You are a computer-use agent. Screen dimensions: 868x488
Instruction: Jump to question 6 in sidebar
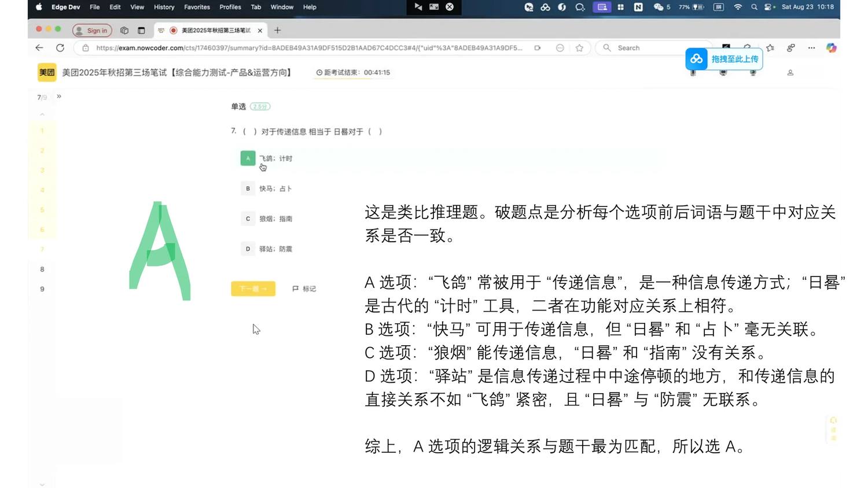(42, 230)
